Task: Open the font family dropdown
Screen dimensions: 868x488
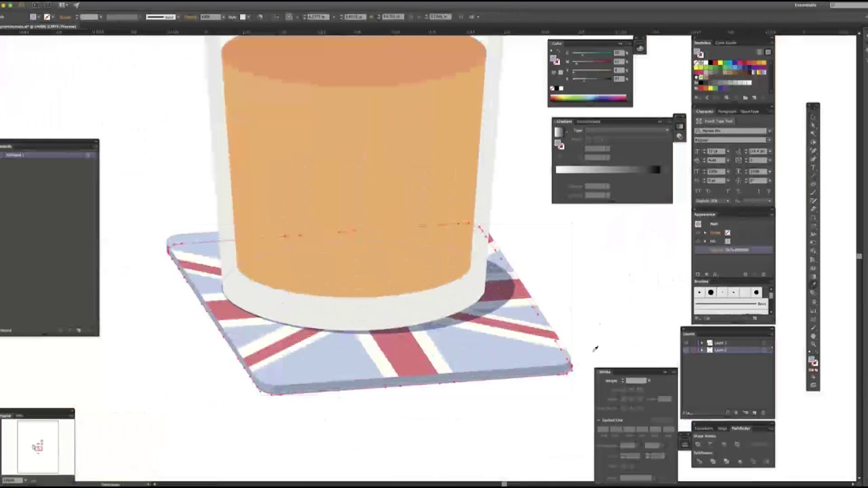Action: pos(769,131)
